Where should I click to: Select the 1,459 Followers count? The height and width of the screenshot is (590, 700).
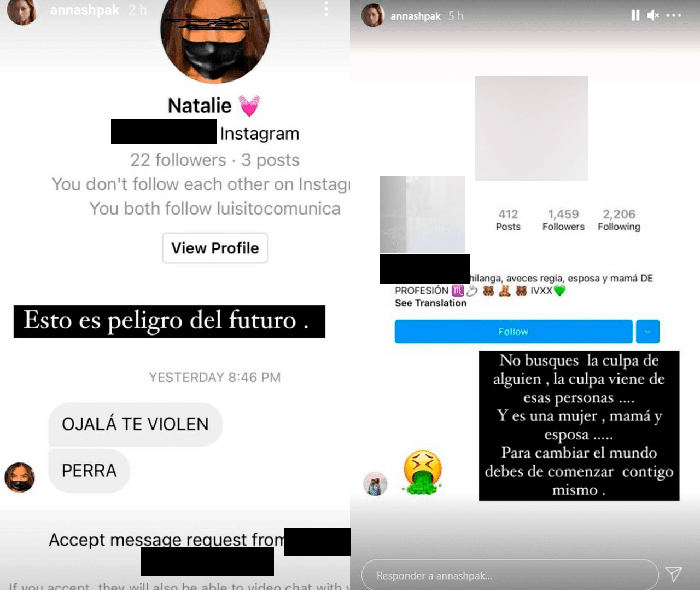click(563, 220)
